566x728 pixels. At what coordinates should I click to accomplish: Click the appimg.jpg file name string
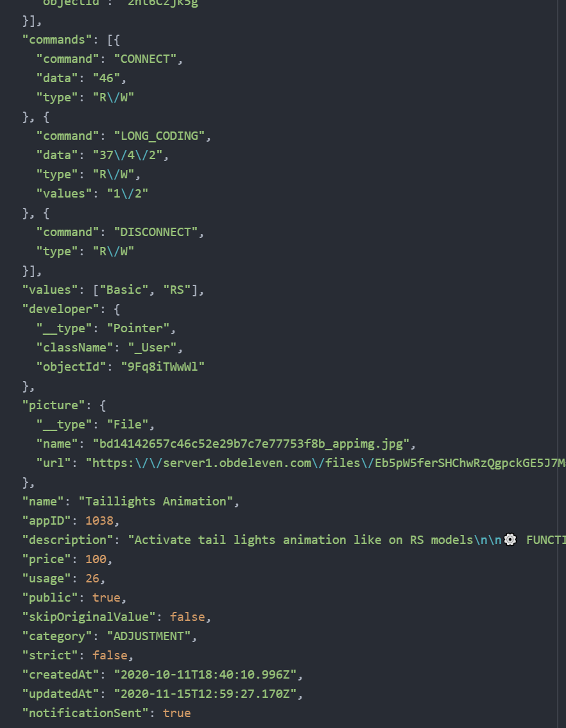click(251, 444)
